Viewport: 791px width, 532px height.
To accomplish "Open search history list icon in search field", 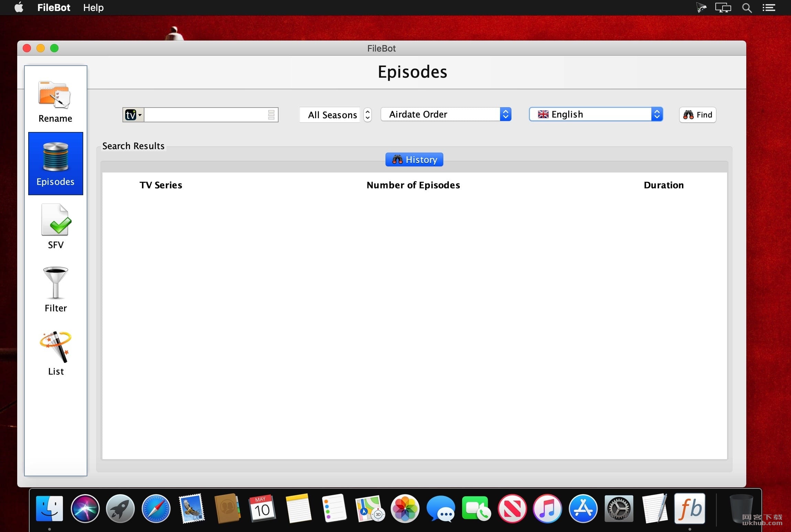I will (271, 115).
